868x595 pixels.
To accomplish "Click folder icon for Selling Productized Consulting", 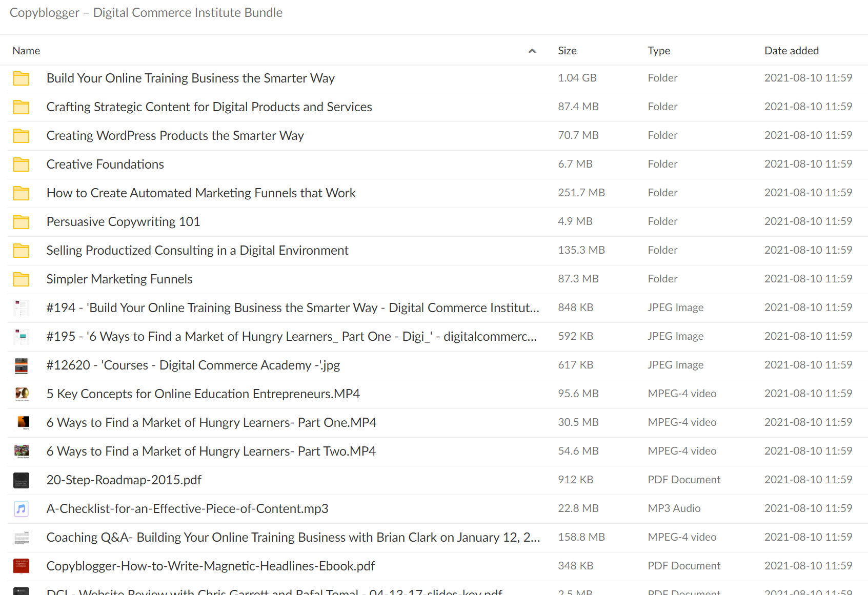I will [x=21, y=251].
